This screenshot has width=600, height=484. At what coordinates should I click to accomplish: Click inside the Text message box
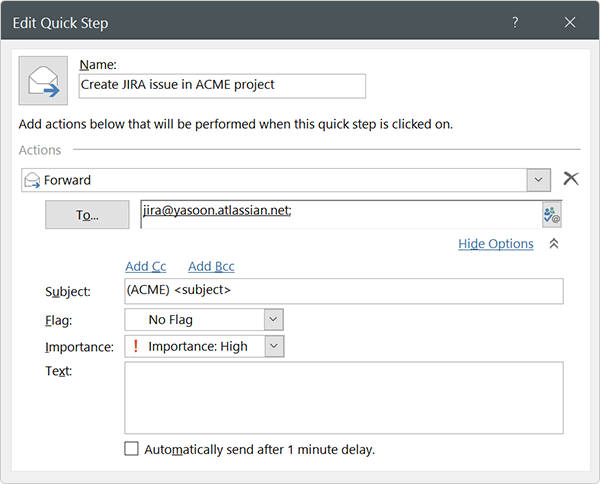(344, 398)
